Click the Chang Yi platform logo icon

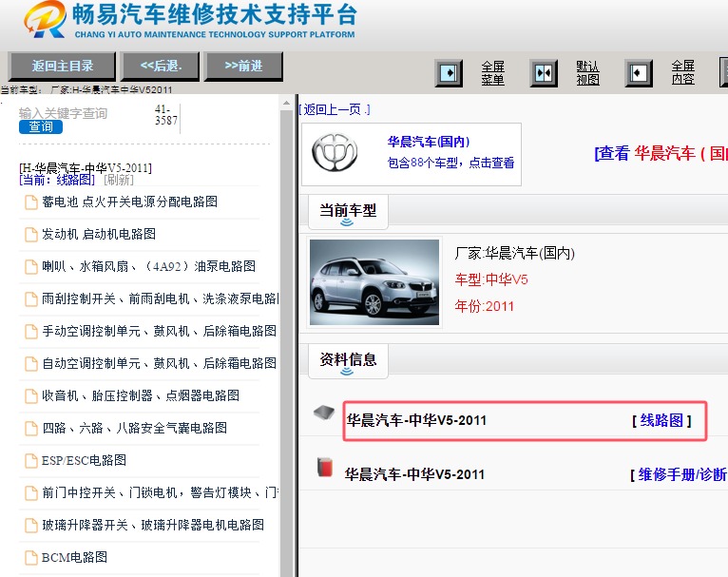(45, 20)
